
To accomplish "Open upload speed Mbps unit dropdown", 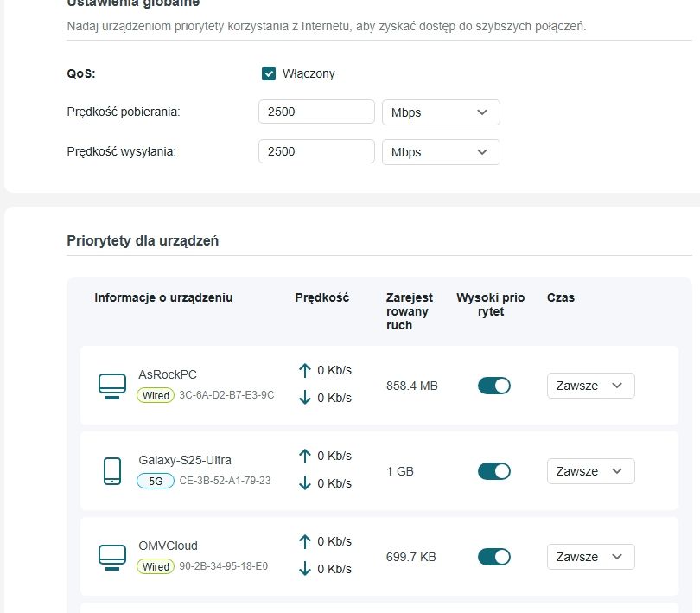I will [x=441, y=152].
